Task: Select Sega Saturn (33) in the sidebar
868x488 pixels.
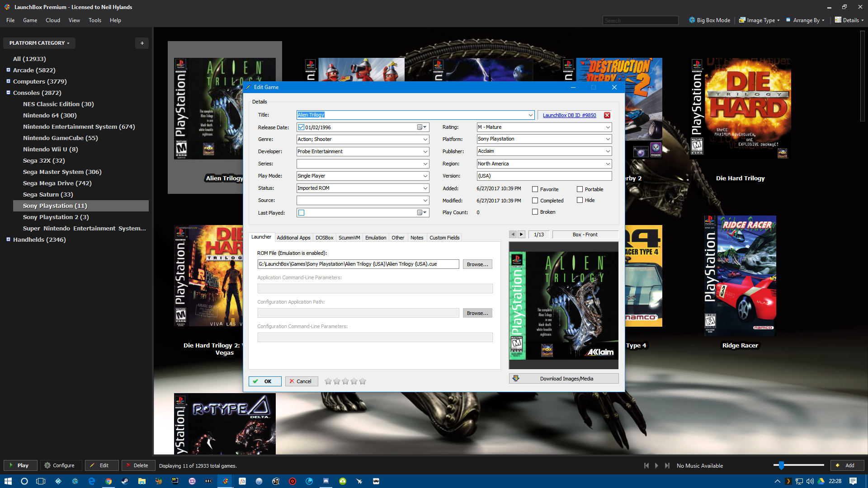Action: point(48,194)
